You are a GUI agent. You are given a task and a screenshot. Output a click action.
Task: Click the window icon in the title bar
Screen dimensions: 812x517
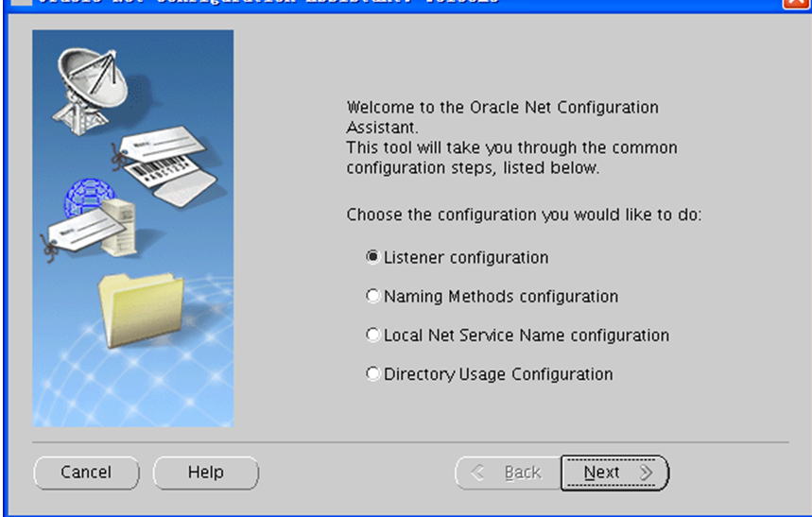pos(21,2)
